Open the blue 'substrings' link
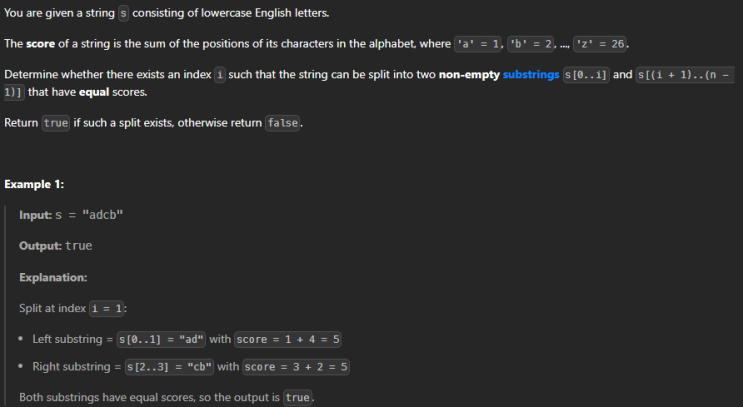The width and height of the screenshot is (743, 407). [x=531, y=75]
